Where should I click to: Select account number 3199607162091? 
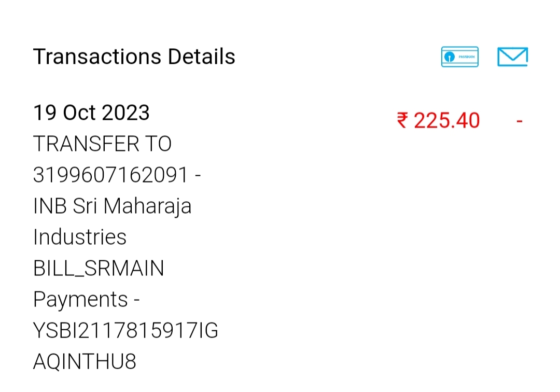(x=110, y=175)
